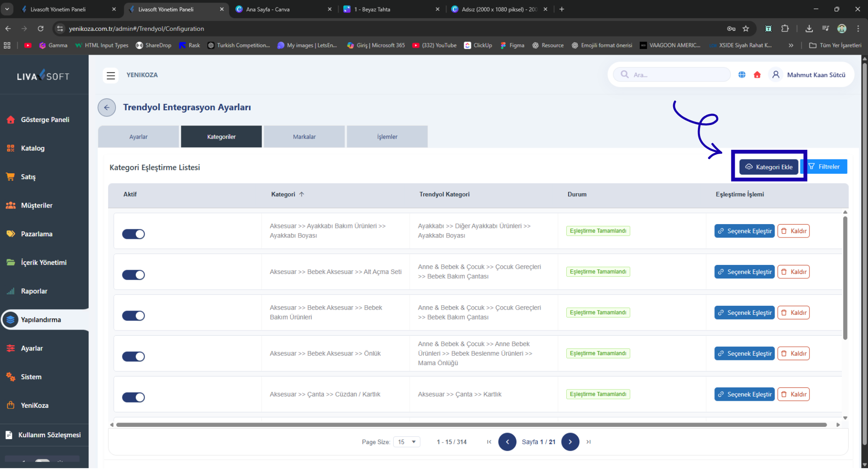Open Yapılandırma from the sidebar
Screen dimensions: 868x469
[x=41, y=320]
